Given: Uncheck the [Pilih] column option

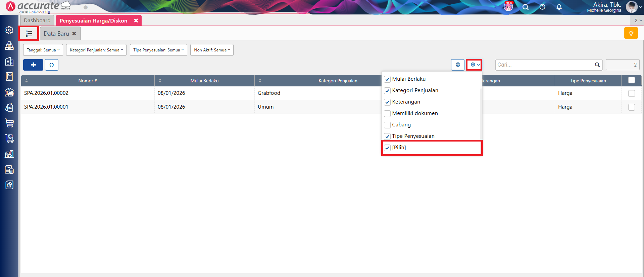Looking at the screenshot, I should pyautogui.click(x=387, y=148).
